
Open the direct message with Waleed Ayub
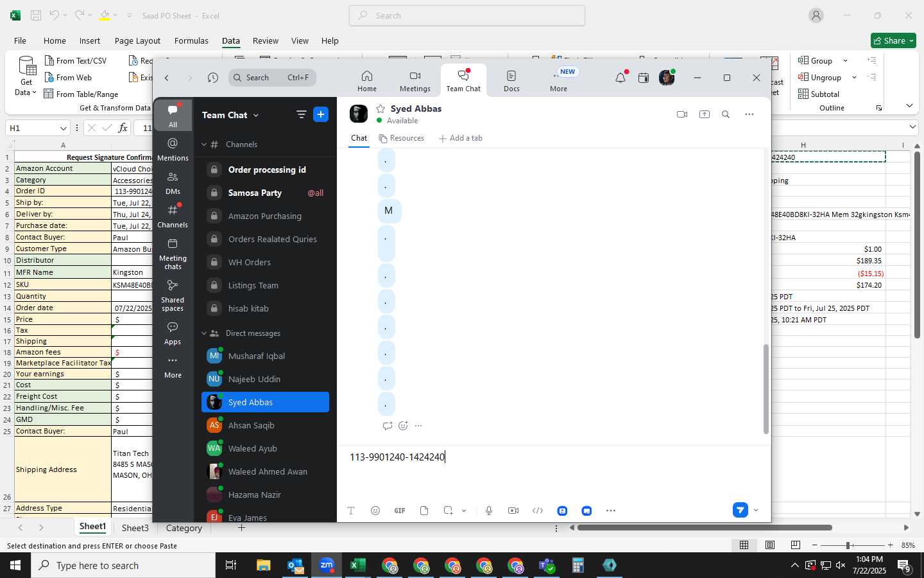click(265, 448)
